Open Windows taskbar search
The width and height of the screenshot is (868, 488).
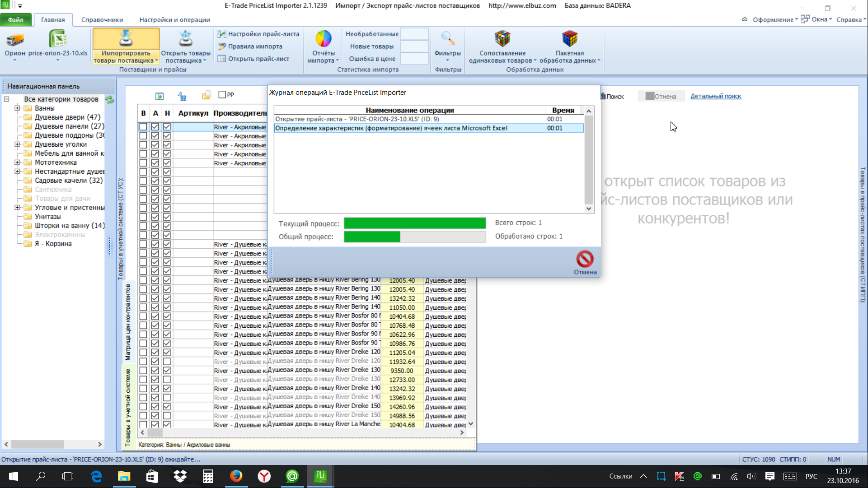coord(41,476)
